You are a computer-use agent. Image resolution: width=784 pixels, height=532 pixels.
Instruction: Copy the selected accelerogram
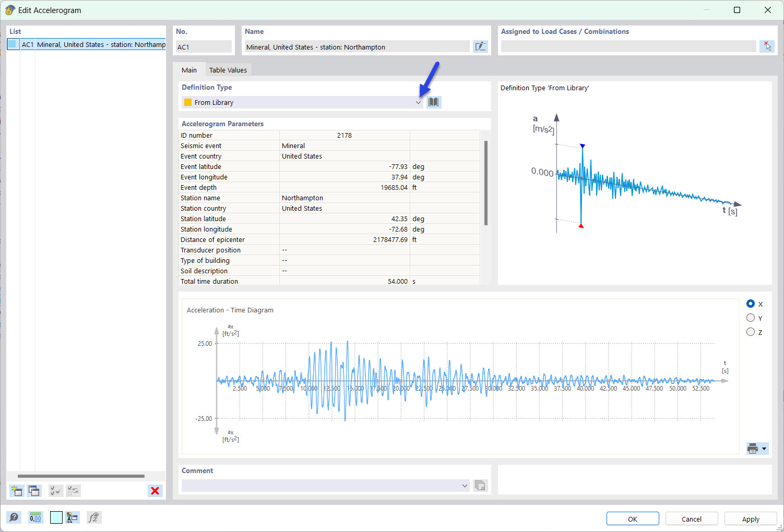click(34, 491)
